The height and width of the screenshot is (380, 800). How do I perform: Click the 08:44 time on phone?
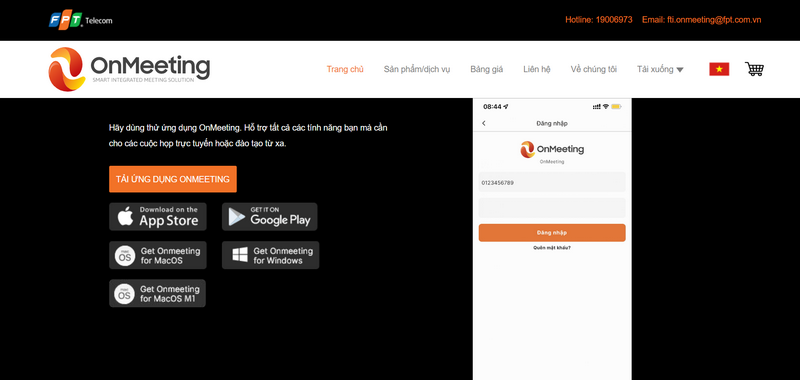492,107
